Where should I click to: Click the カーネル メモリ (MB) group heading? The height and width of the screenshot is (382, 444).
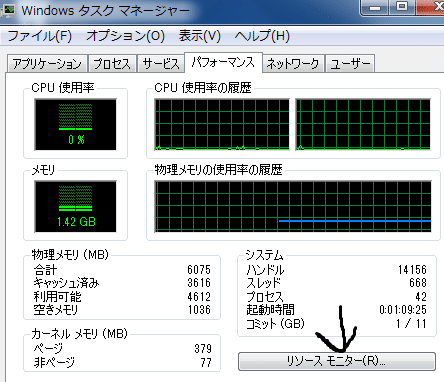(80, 333)
